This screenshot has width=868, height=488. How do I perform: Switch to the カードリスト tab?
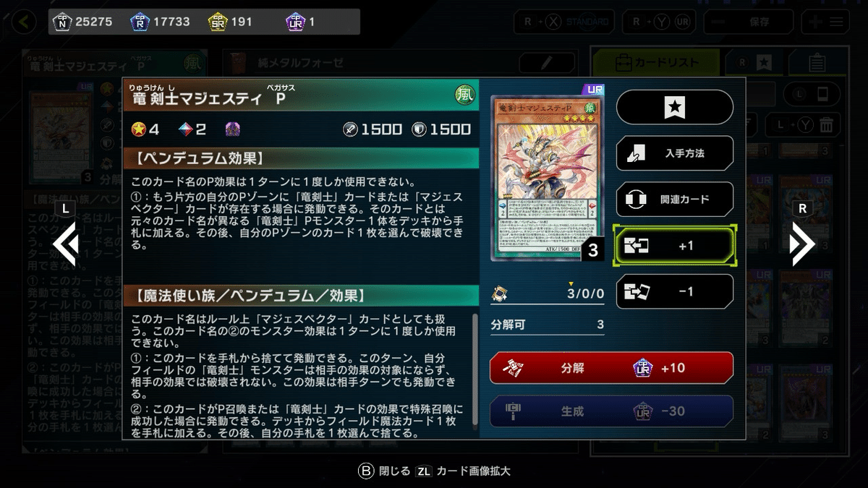(656, 63)
